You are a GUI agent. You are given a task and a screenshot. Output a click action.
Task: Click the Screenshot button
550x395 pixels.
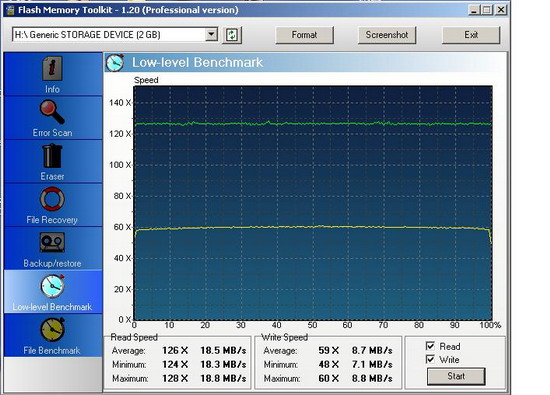click(387, 35)
